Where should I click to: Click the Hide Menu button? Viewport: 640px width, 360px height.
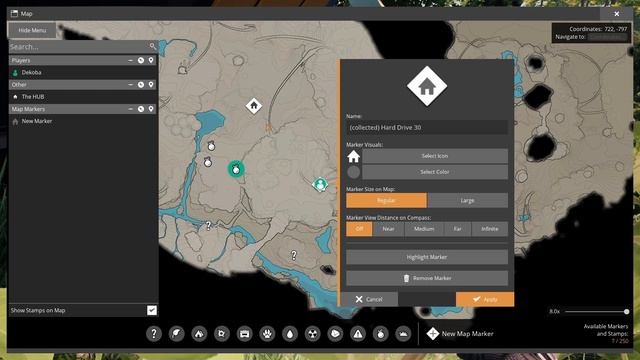(32, 30)
